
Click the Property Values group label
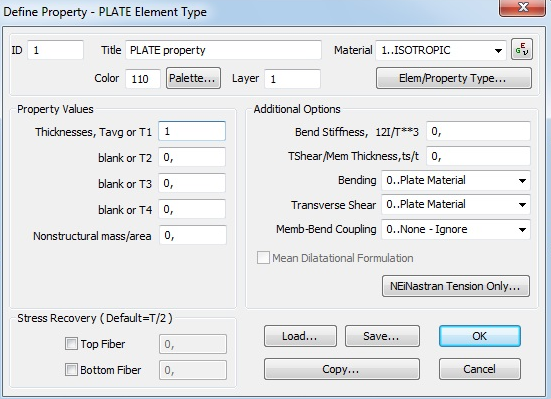point(55,109)
